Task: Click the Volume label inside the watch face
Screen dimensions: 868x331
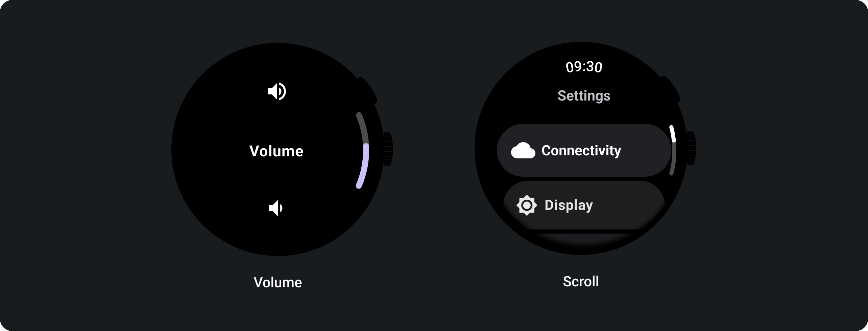Action: pos(276,151)
